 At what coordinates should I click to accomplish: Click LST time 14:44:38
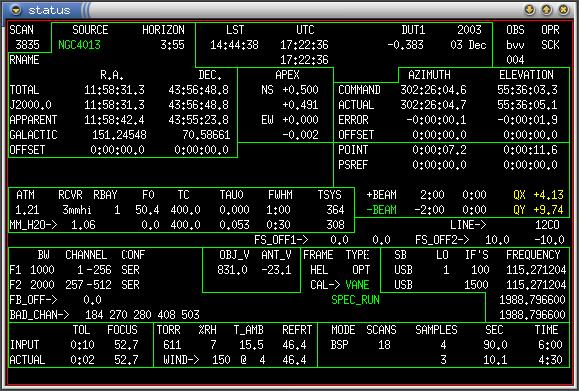[234, 45]
